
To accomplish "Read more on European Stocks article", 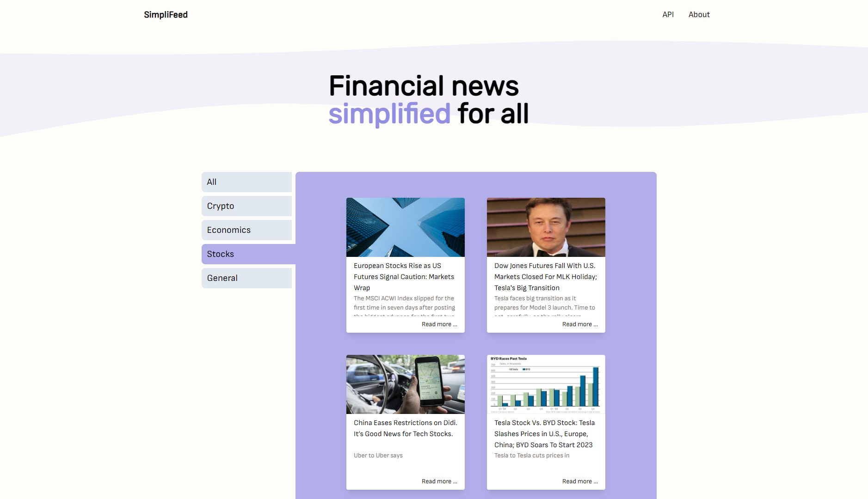I will 439,324.
